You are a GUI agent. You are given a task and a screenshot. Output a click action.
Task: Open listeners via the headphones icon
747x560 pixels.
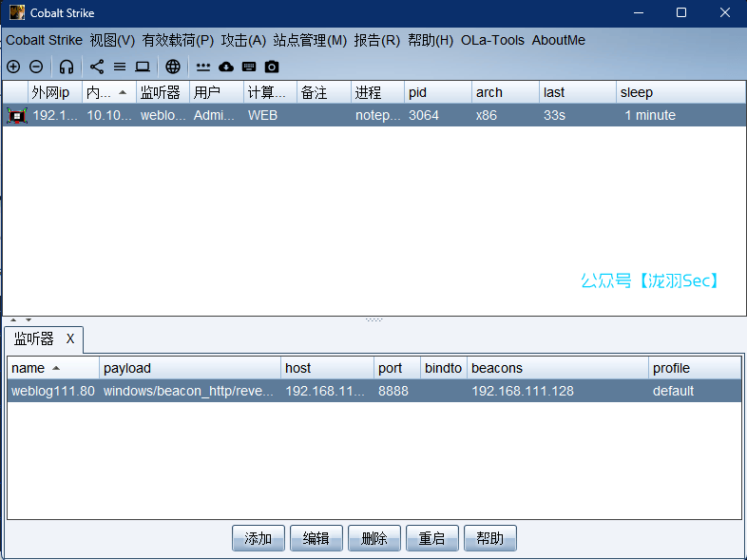tap(67, 67)
